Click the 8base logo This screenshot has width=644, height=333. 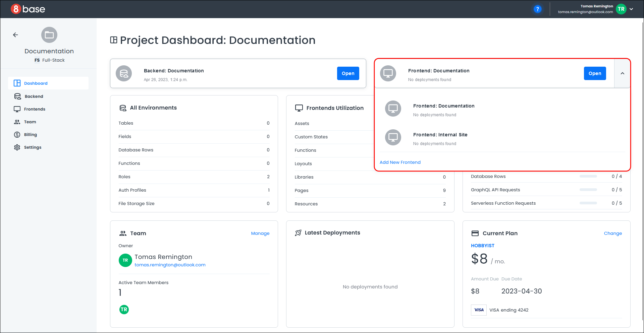point(28,9)
